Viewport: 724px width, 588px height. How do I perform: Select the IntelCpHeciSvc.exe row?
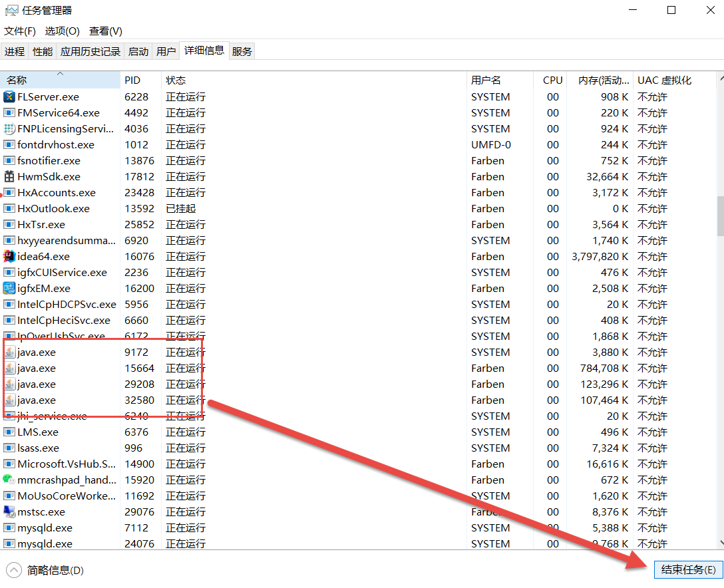[358, 321]
